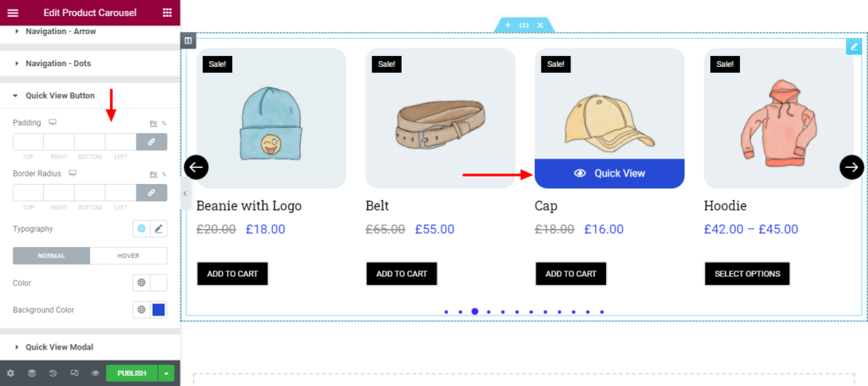The height and width of the screenshot is (386, 868).
Task: Click the edit column handle icon
Action: click(188, 40)
